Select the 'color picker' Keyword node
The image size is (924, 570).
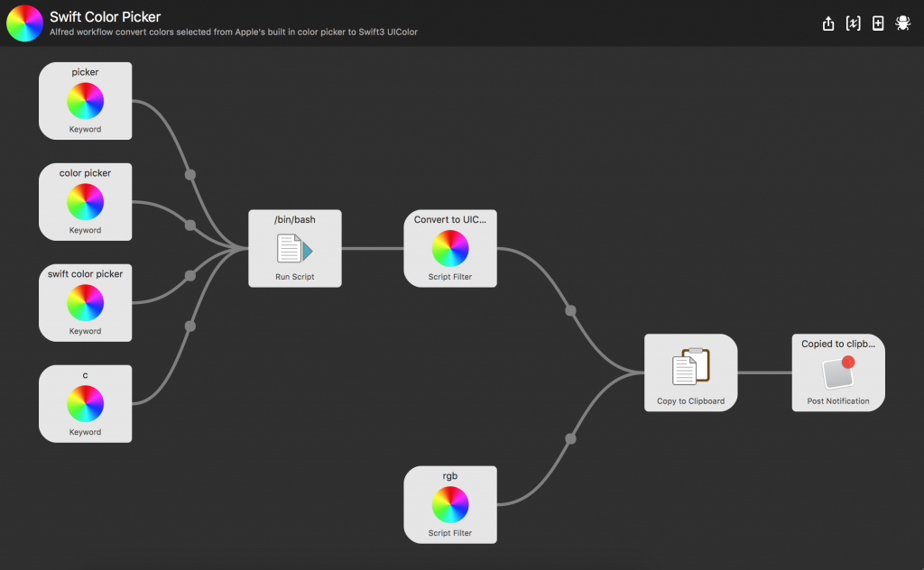pos(86,202)
